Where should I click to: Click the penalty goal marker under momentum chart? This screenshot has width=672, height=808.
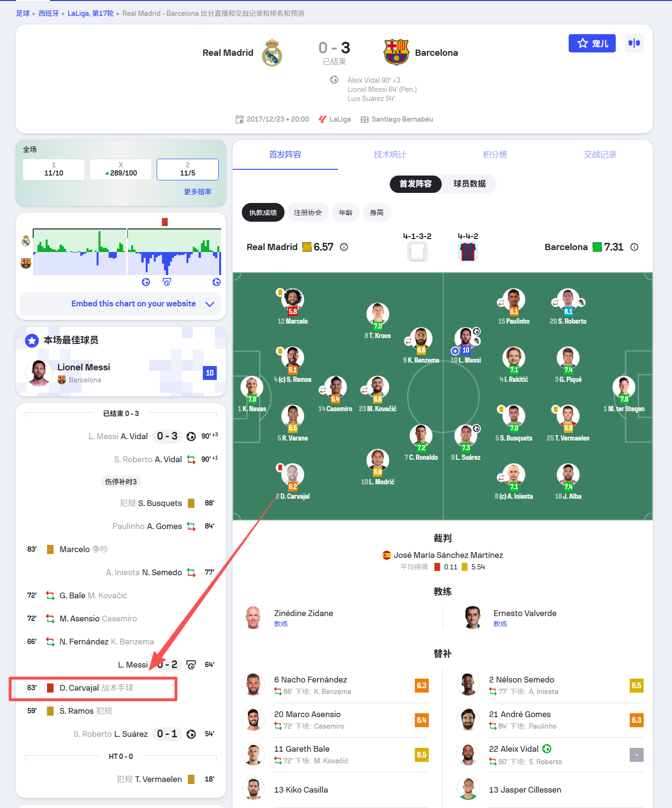pyautogui.click(x=167, y=282)
